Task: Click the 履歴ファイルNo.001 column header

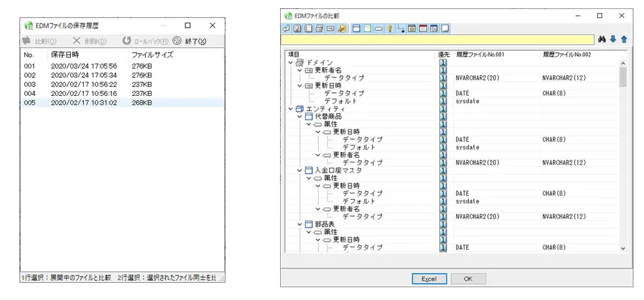Action: point(497,55)
